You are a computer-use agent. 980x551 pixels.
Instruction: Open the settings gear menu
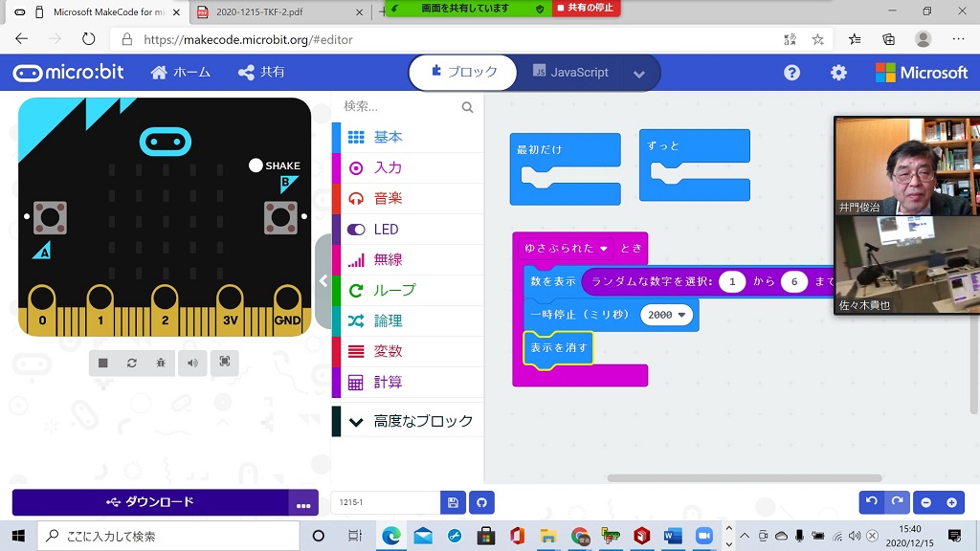[x=838, y=73]
